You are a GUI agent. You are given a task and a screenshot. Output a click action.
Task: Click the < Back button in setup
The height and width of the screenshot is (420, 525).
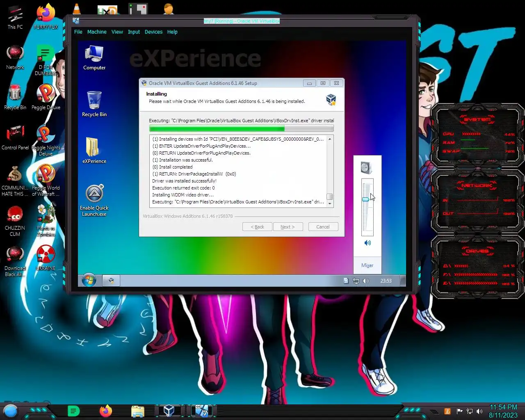pos(257,227)
